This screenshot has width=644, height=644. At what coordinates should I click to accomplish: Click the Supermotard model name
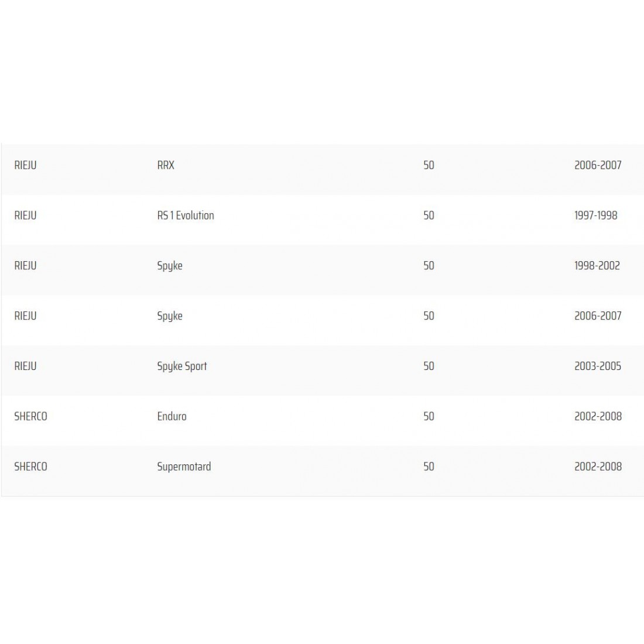pos(184,467)
